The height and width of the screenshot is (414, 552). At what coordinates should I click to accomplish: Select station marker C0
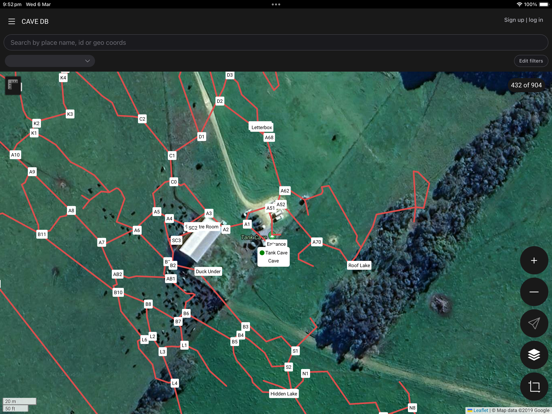(174, 182)
